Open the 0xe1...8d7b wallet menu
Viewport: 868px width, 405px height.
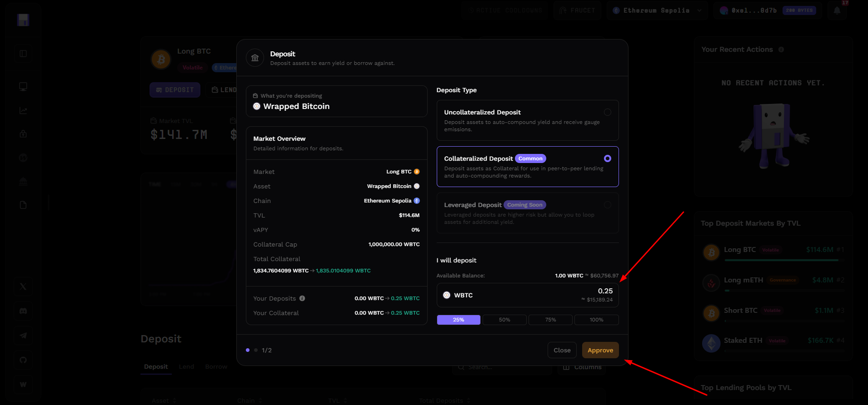click(768, 10)
